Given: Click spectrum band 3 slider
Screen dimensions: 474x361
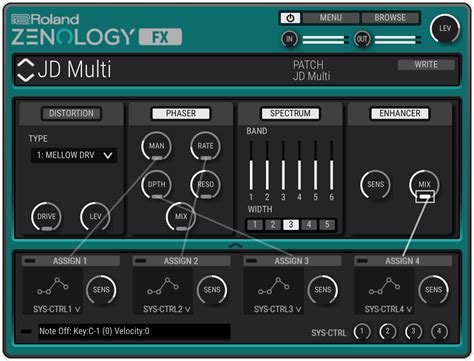Looking at the screenshot, I should (283, 166).
